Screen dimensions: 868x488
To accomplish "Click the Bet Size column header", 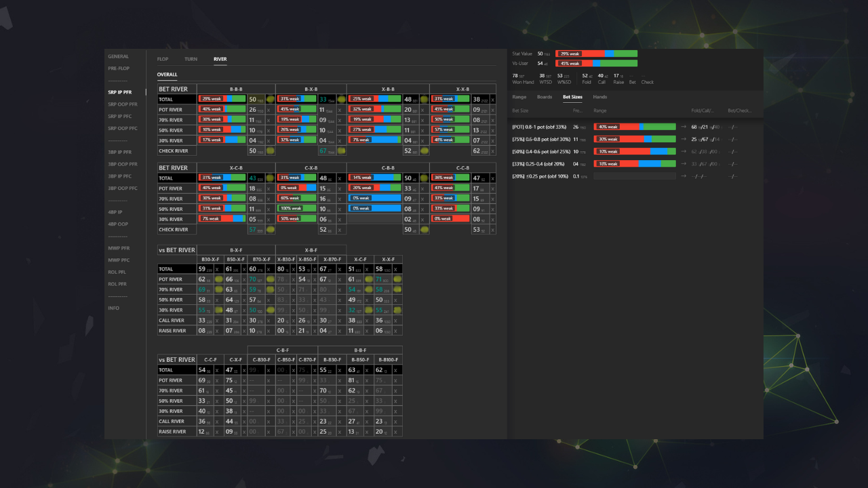I will (520, 110).
